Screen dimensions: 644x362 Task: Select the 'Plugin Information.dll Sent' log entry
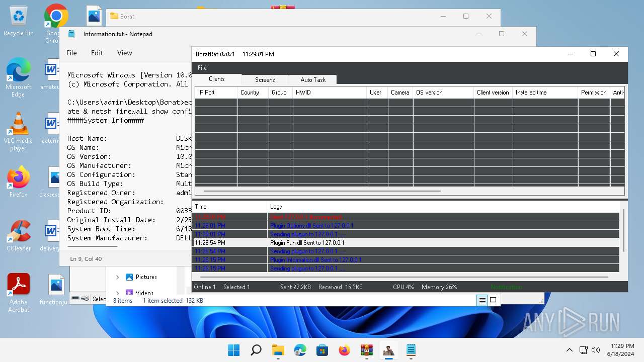tap(406, 260)
